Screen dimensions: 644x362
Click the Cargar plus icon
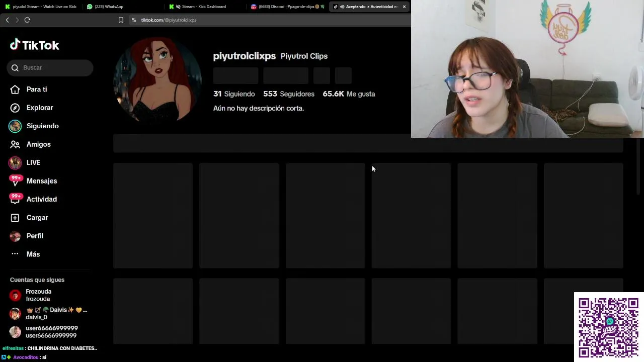coord(15,218)
